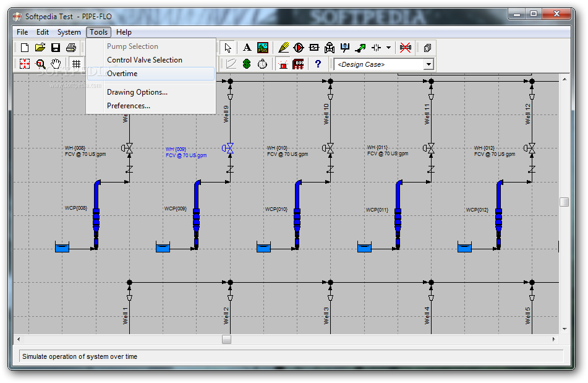Image resolution: width=588 pixels, height=383 pixels.
Task: Toggle the grid display icon
Action: click(x=76, y=64)
